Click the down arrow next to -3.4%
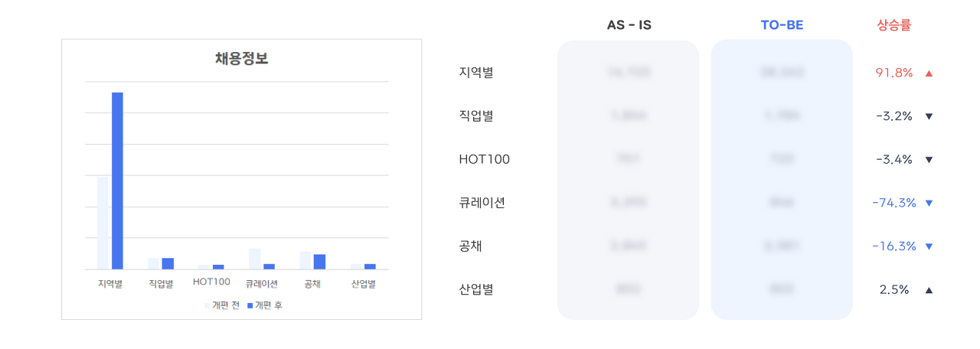This screenshot has height=349, width=980. click(929, 160)
